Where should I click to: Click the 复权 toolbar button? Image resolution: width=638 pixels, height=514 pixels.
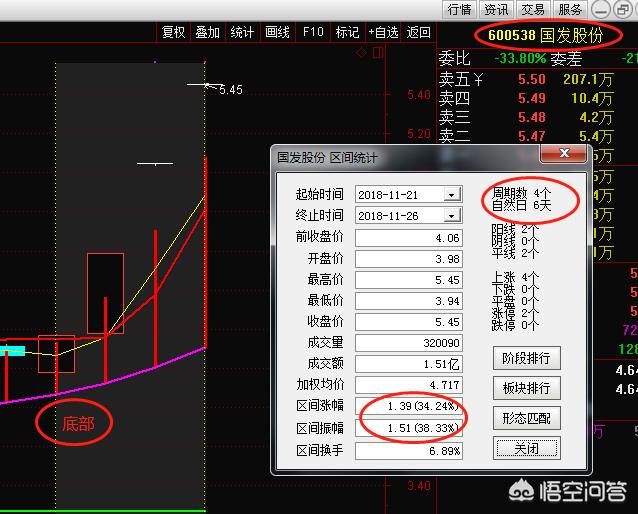point(174,32)
